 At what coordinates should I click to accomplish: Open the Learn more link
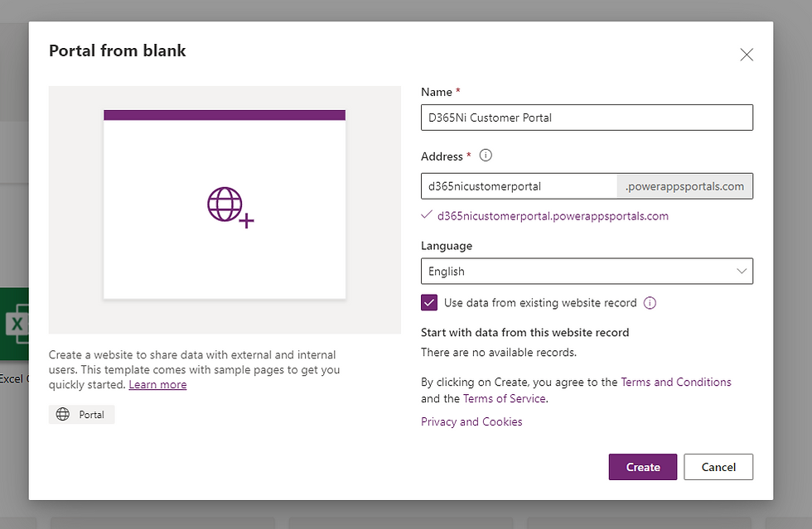pyautogui.click(x=157, y=385)
